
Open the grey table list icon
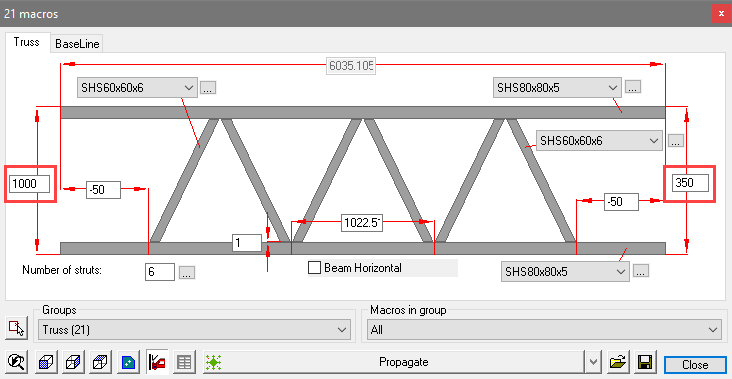coord(184,362)
